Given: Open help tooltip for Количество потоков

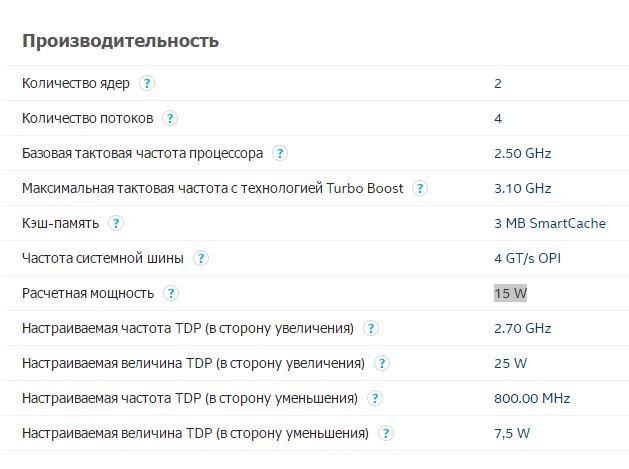Looking at the screenshot, I should (x=170, y=118).
